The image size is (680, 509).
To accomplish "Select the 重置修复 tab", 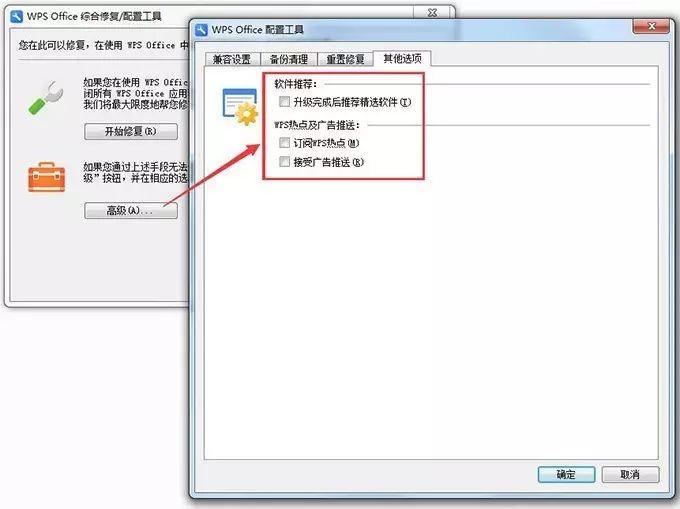I will point(345,59).
